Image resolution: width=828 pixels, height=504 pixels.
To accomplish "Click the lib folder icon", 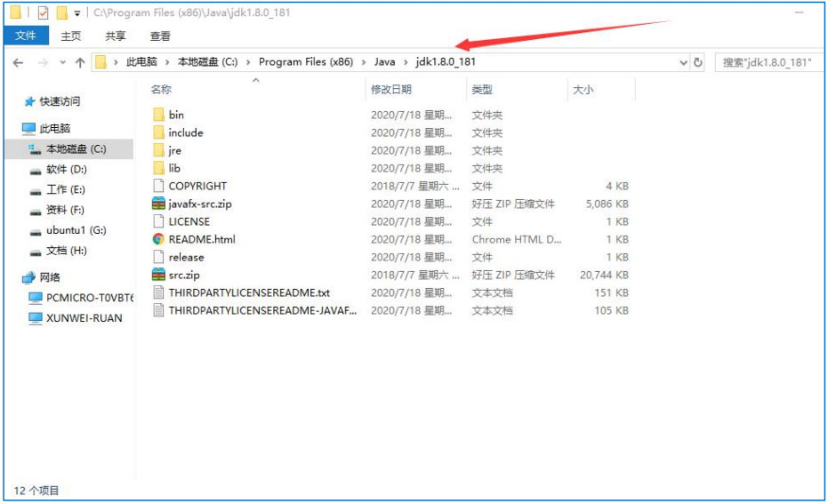I will [x=158, y=168].
